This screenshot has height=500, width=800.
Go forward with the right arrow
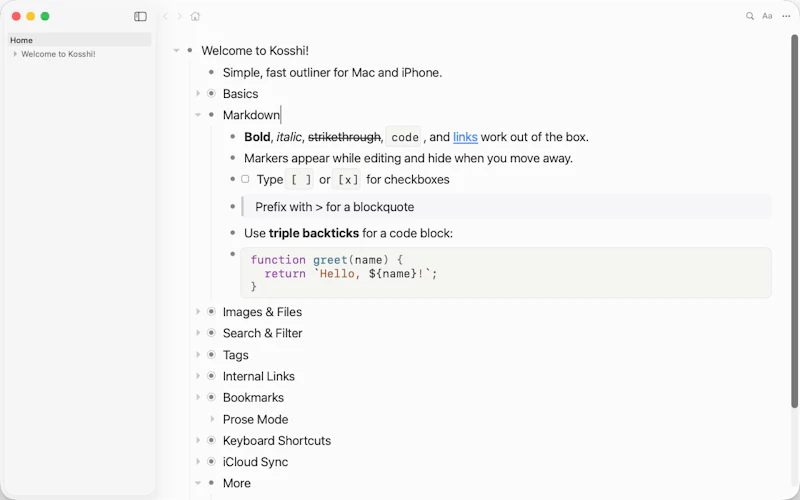[180, 16]
